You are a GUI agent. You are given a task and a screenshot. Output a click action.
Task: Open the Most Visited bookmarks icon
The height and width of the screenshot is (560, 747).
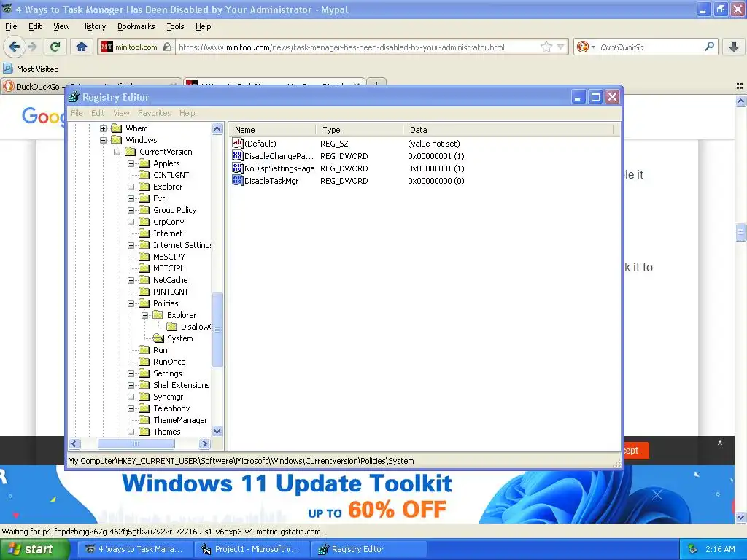pyautogui.click(x=7, y=69)
